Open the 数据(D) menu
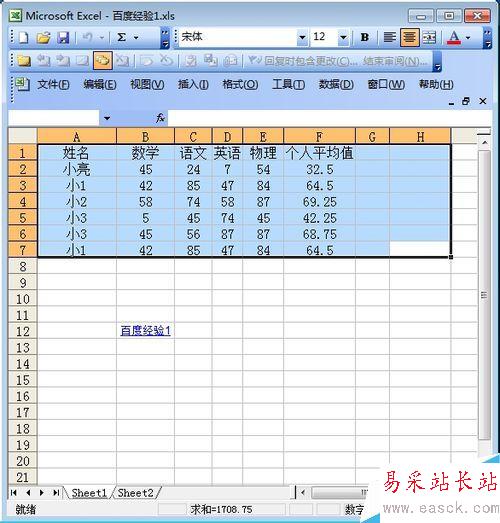This screenshot has height=523, width=500. click(336, 85)
